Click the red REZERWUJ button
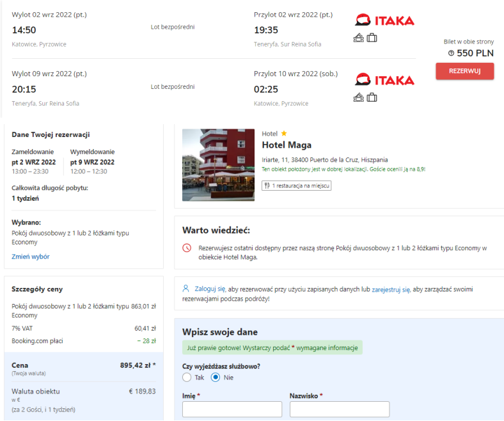 (464, 71)
